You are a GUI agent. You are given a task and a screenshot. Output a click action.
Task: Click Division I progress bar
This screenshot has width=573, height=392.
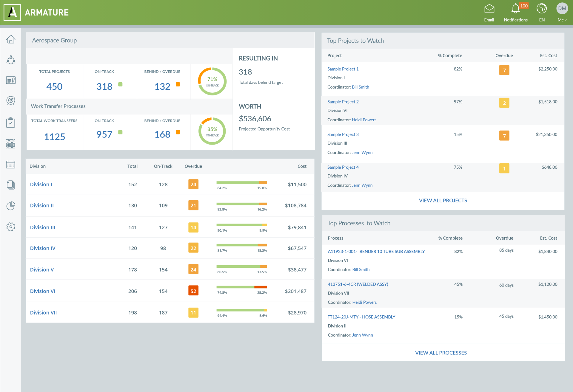[242, 182]
